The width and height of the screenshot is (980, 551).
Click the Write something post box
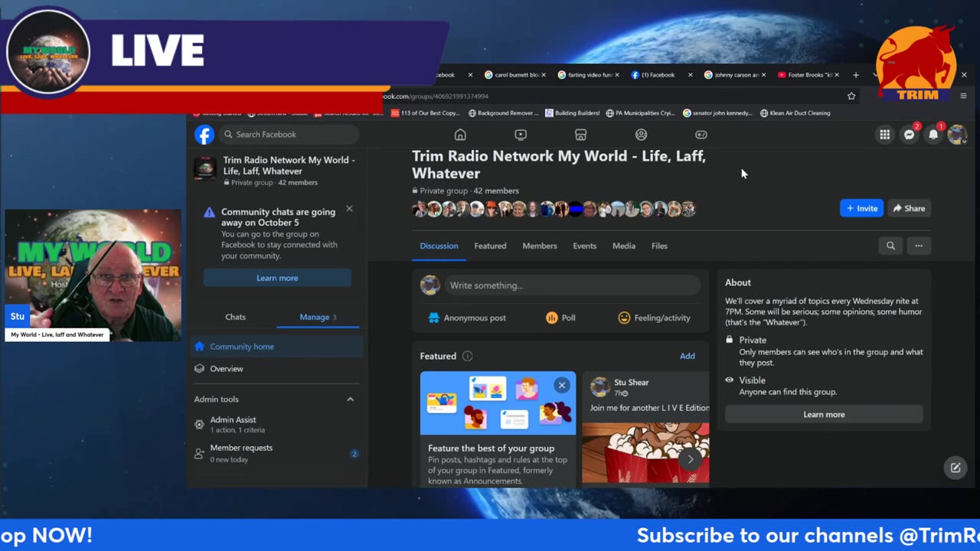[573, 285]
